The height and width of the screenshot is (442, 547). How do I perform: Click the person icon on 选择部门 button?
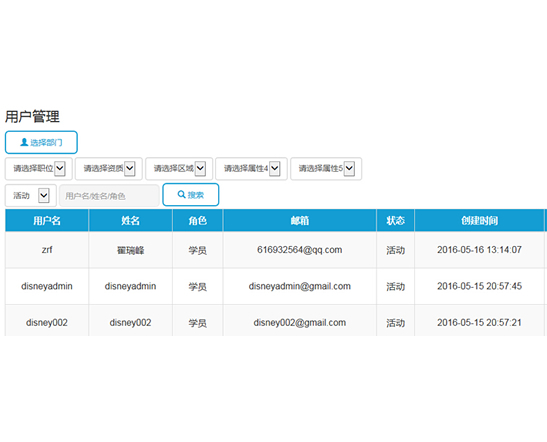(x=24, y=142)
